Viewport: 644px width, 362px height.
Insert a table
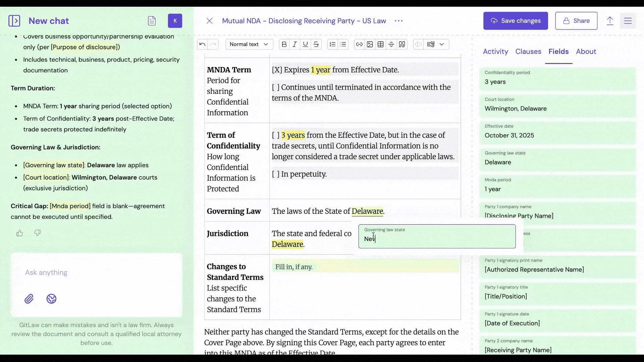[x=381, y=44]
